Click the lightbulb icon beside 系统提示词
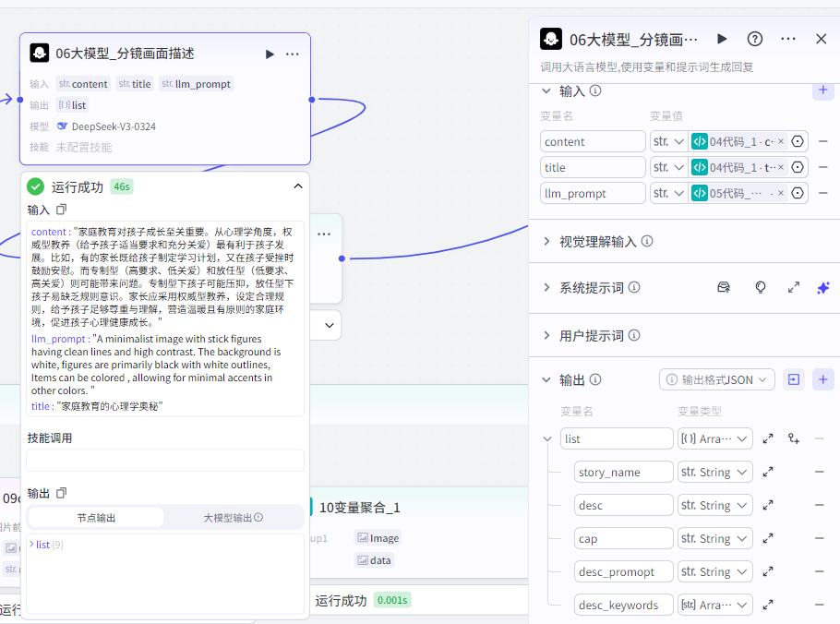 point(760,287)
